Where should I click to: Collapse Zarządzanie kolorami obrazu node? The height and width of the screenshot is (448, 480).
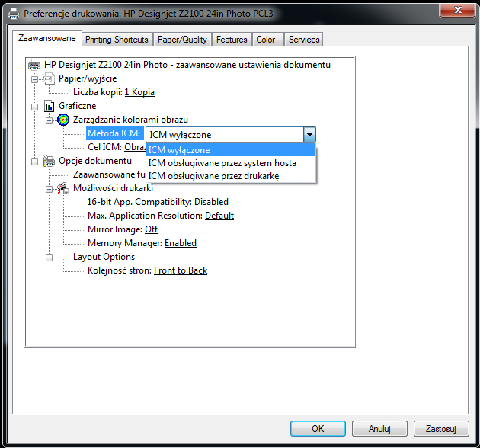[x=50, y=120]
